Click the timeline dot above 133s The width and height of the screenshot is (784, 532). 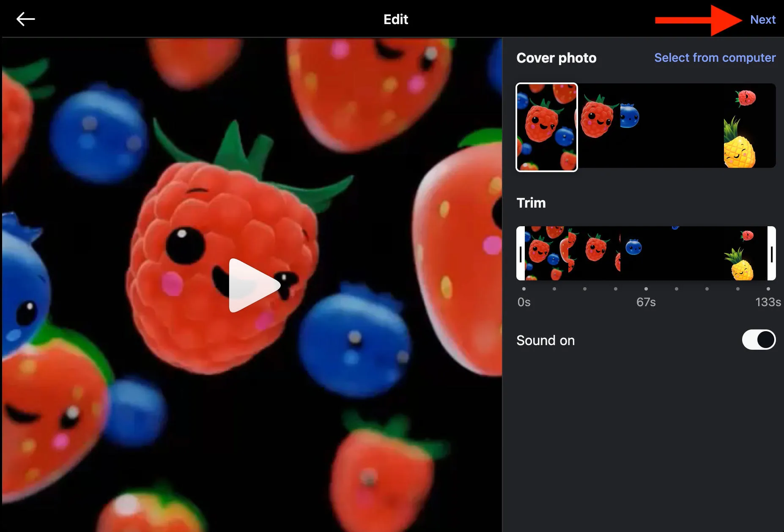(768, 289)
